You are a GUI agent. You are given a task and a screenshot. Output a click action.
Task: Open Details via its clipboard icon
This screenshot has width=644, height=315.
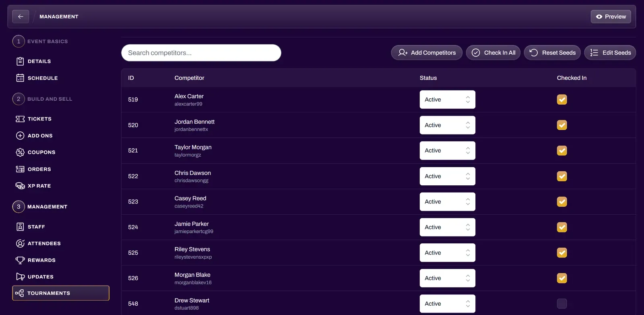pos(20,61)
